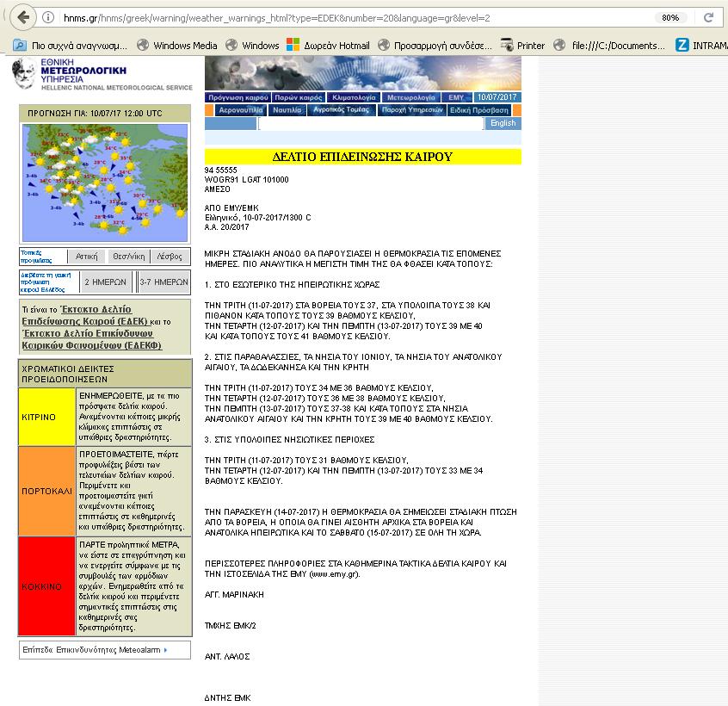Click the weather banner image at the top
Image resolution: width=728 pixels, height=706 pixels.
pyautogui.click(x=362, y=73)
